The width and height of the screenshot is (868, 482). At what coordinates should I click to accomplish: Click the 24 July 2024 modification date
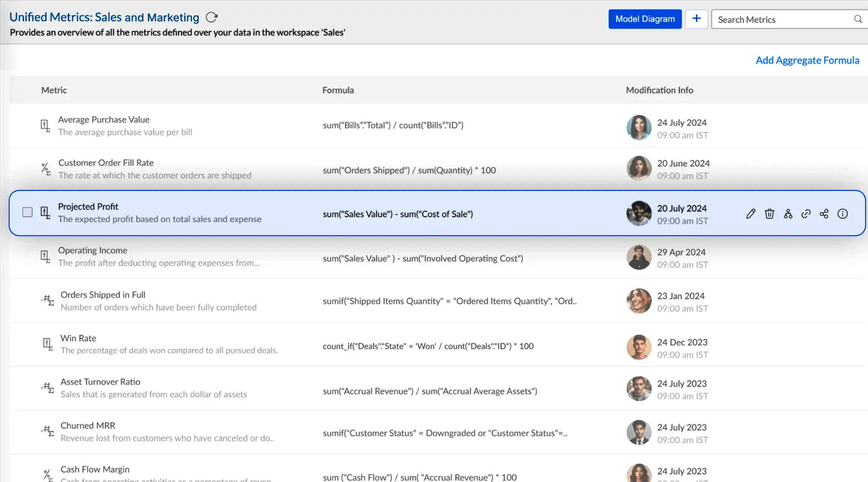click(x=682, y=123)
